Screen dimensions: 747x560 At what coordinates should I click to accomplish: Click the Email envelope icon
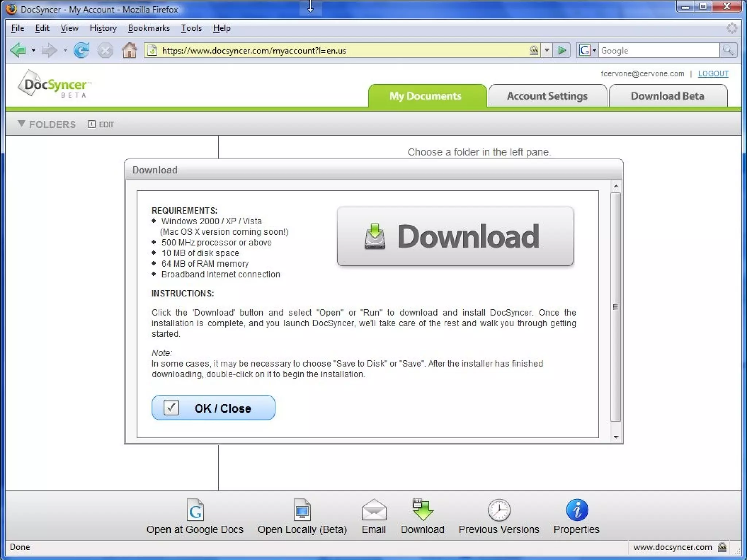[374, 510]
